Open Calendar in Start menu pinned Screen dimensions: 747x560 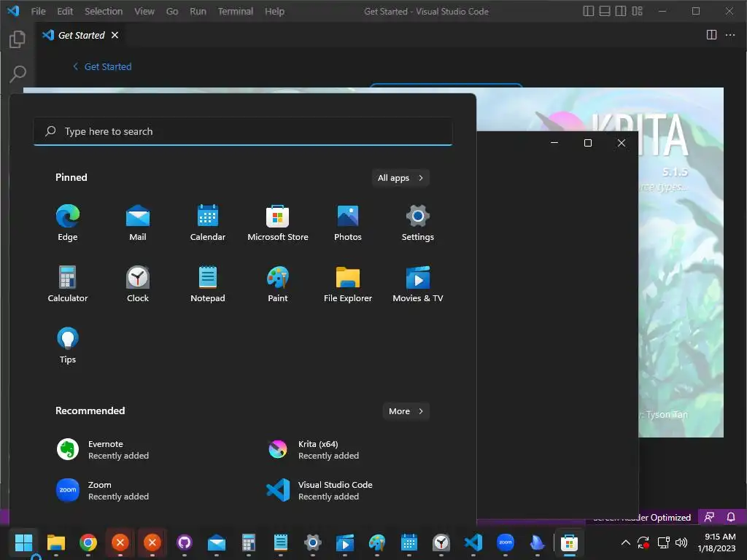(x=208, y=223)
